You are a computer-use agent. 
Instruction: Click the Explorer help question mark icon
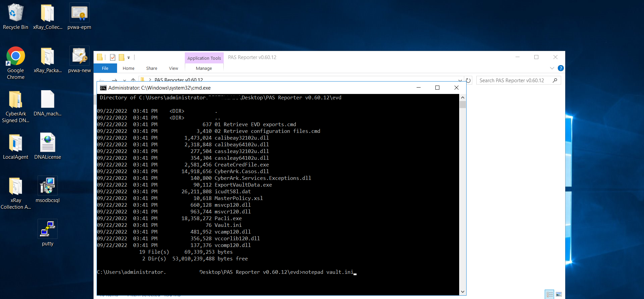coord(560,68)
